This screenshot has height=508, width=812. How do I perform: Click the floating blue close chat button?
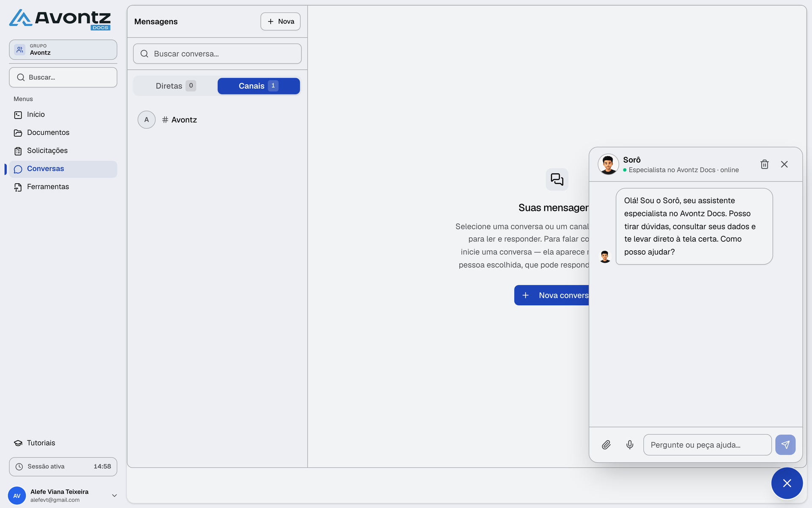(787, 483)
